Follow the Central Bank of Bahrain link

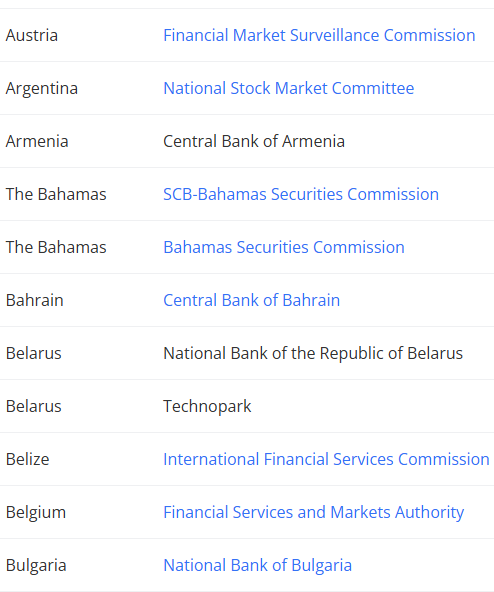pos(252,301)
